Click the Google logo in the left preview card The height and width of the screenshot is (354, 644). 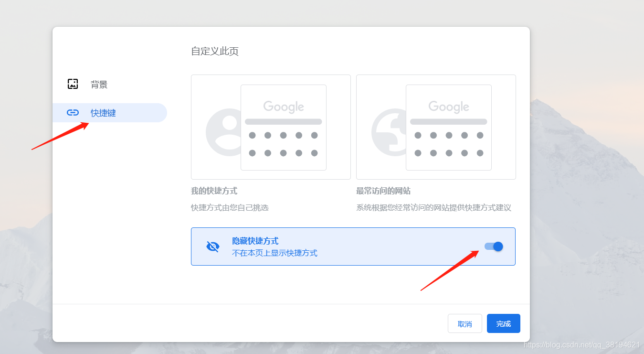[x=283, y=106]
